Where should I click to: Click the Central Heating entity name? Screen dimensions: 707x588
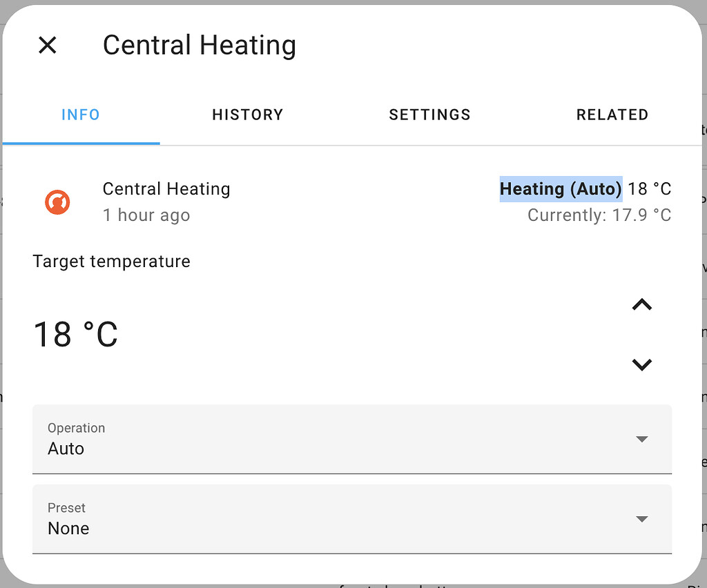click(166, 188)
